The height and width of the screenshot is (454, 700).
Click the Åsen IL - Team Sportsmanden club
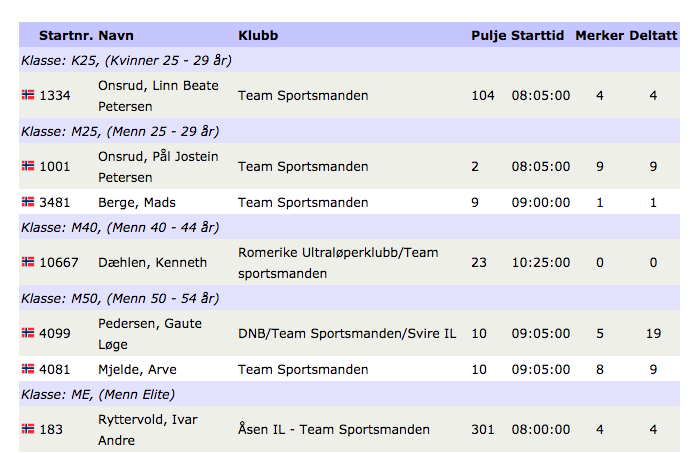(333, 429)
